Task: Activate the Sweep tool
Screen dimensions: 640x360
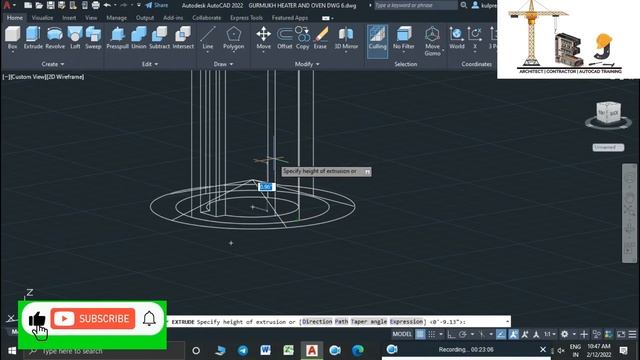Action: point(93,37)
